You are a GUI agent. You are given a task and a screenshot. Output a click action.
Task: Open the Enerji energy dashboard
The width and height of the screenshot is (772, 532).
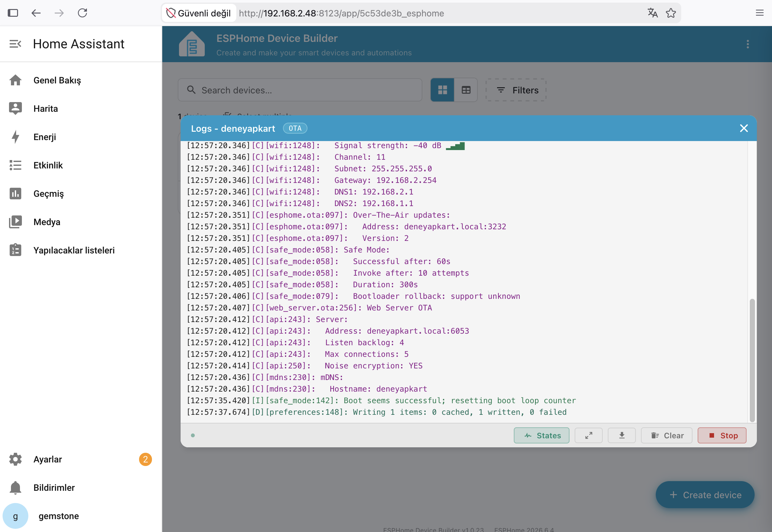81,137
